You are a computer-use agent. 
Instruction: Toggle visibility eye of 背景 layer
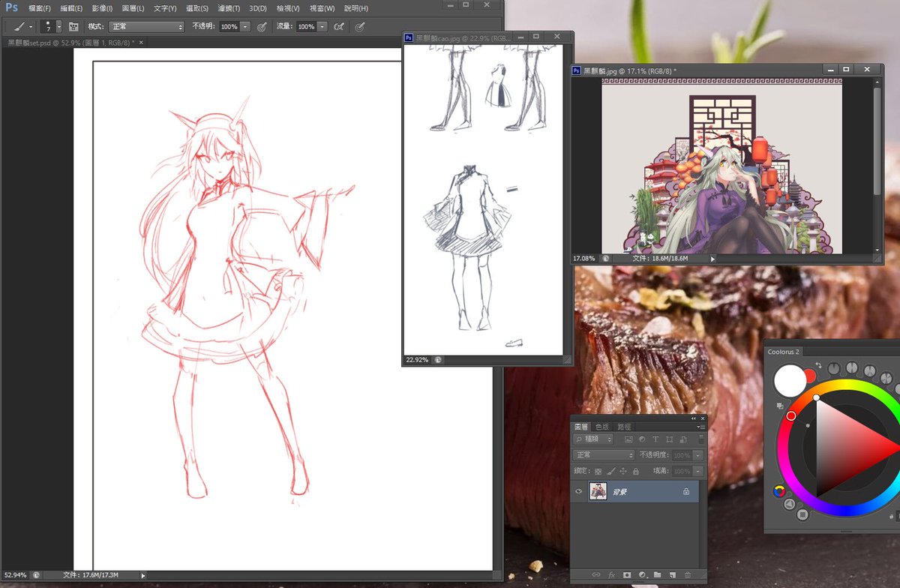(578, 492)
